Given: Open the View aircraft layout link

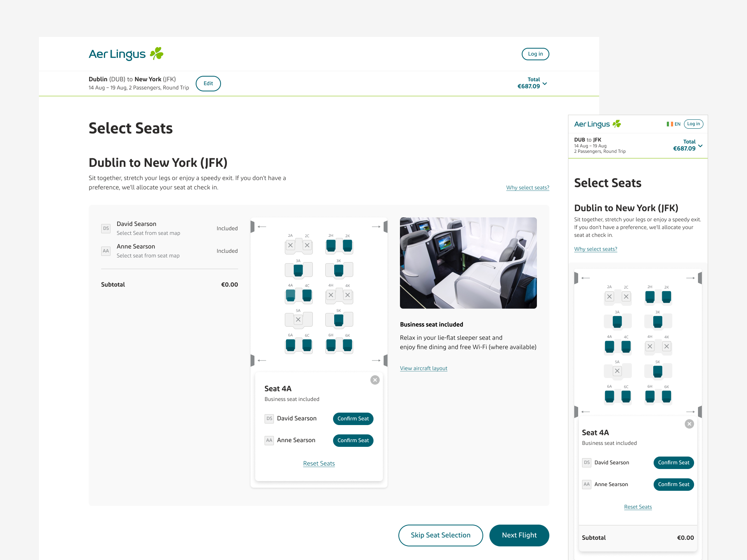Looking at the screenshot, I should 423,368.
